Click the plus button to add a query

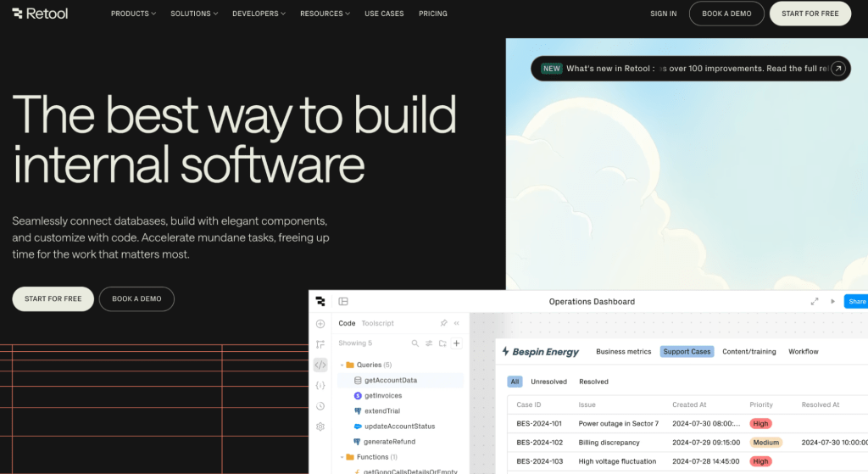[457, 343]
